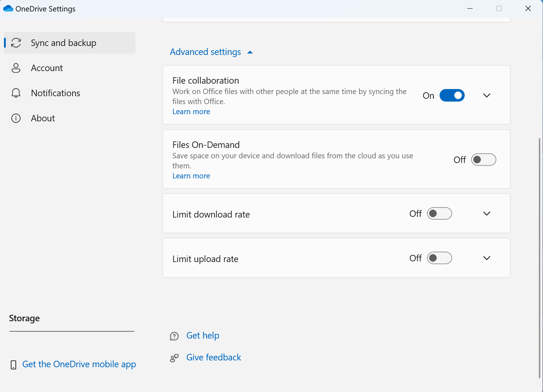Image resolution: width=543 pixels, height=392 pixels.
Task: Enable the Limit download rate toggle
Action: [x=439, y=214]
